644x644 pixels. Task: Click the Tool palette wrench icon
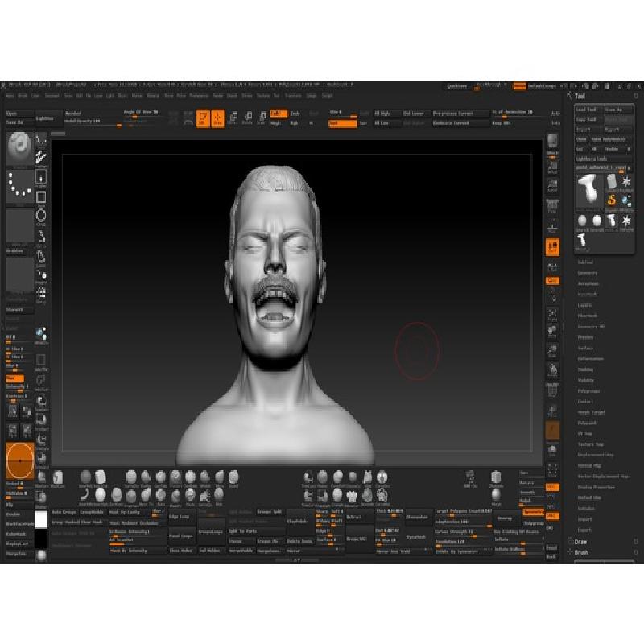pyautogui.click(x=570, y=96)
